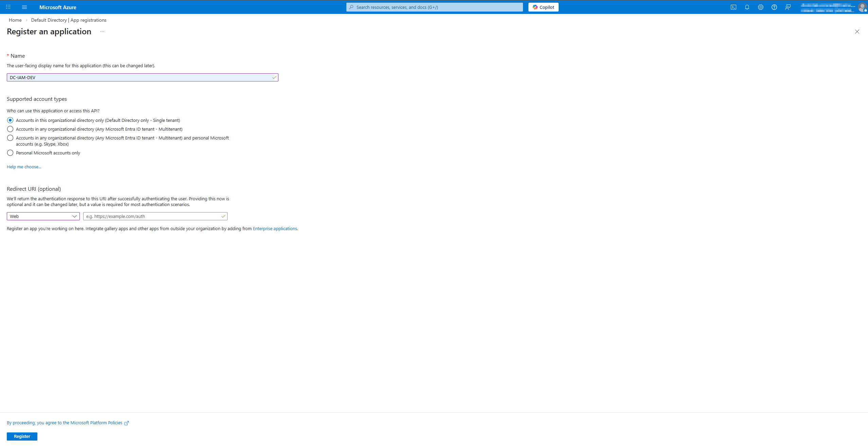Open the notifications bell

point(747,7)
